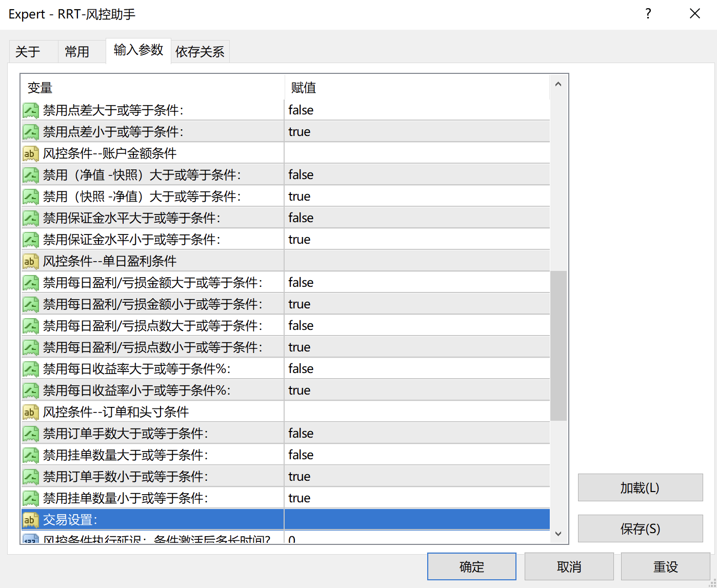Viewport: 717px width, 588px height.
Task: Click the icon beside 禁用挂单数量大于或等于条件
Action: 31,455
